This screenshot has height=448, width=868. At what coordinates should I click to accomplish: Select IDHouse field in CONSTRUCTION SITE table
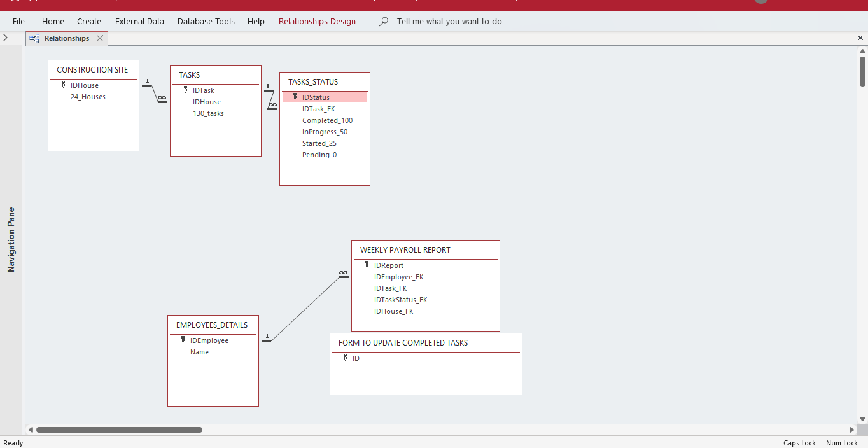click(x=85, y=85)
